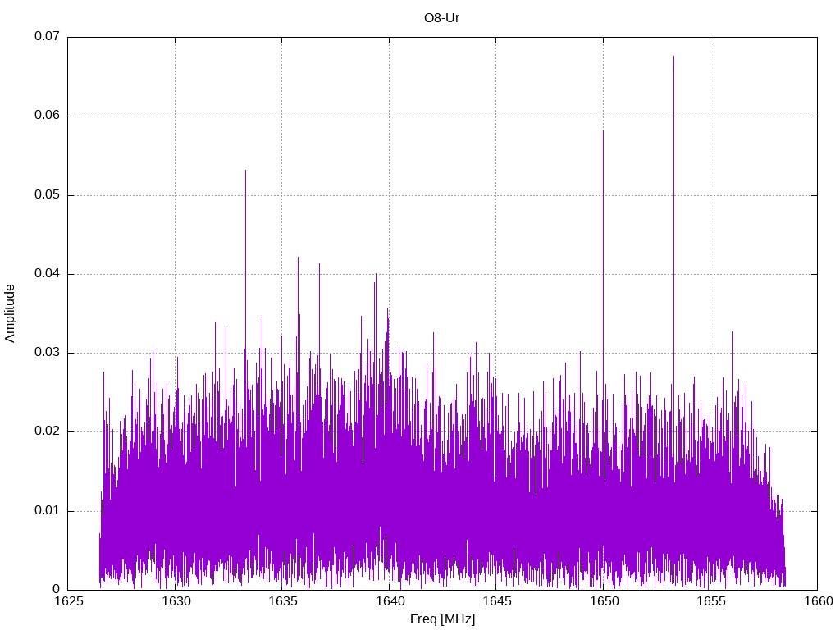This screenshot has height=630, width=840.
Task: Click the 0.07 y-axis tick label
Action: [x=47, y=37]
